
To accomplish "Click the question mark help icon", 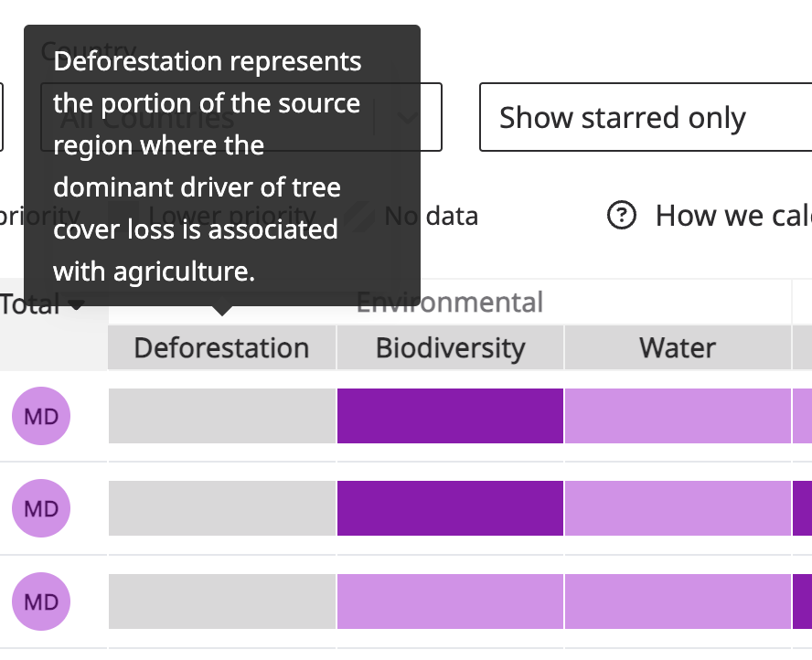I will (x=622, y=216).
